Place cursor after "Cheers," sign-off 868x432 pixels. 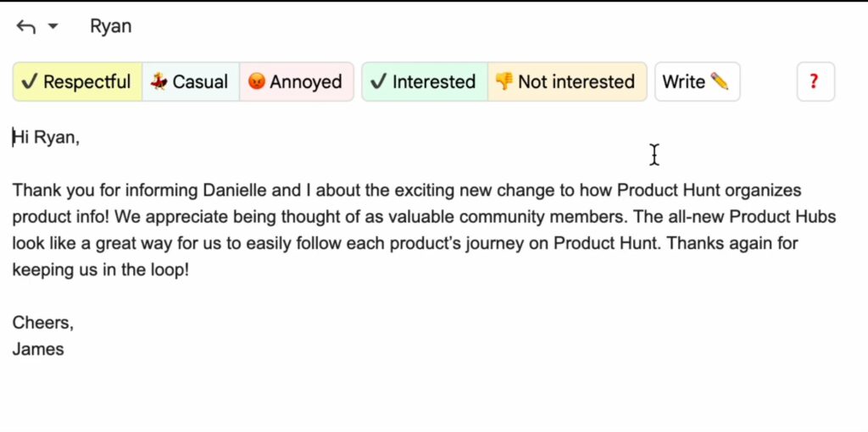(x=74, y=323)
